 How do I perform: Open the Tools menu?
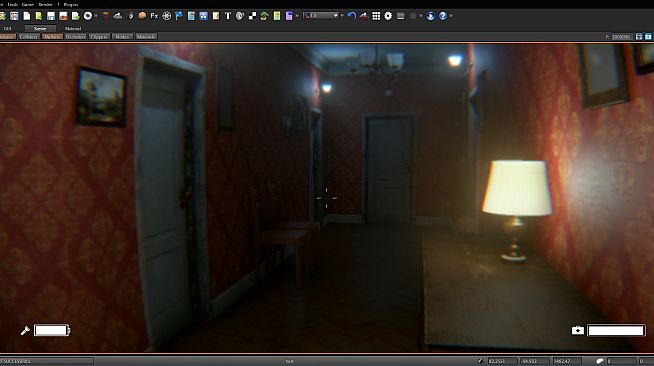(13, 4)
